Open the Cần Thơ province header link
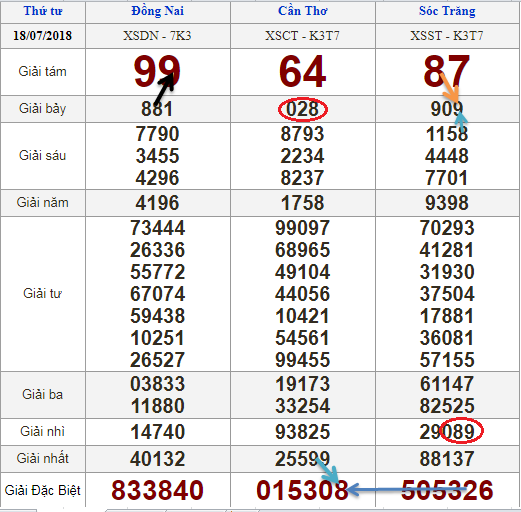 pyautogui.click(x=303, y=11)
